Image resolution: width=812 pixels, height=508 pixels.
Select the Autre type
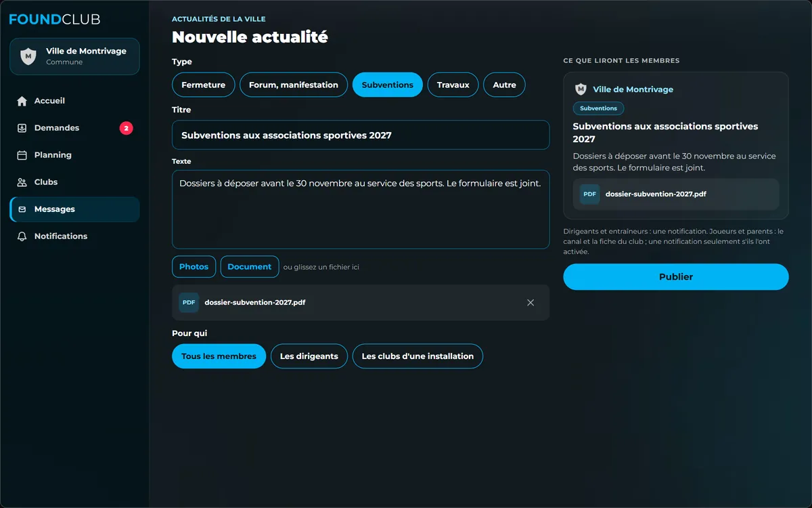504,85
